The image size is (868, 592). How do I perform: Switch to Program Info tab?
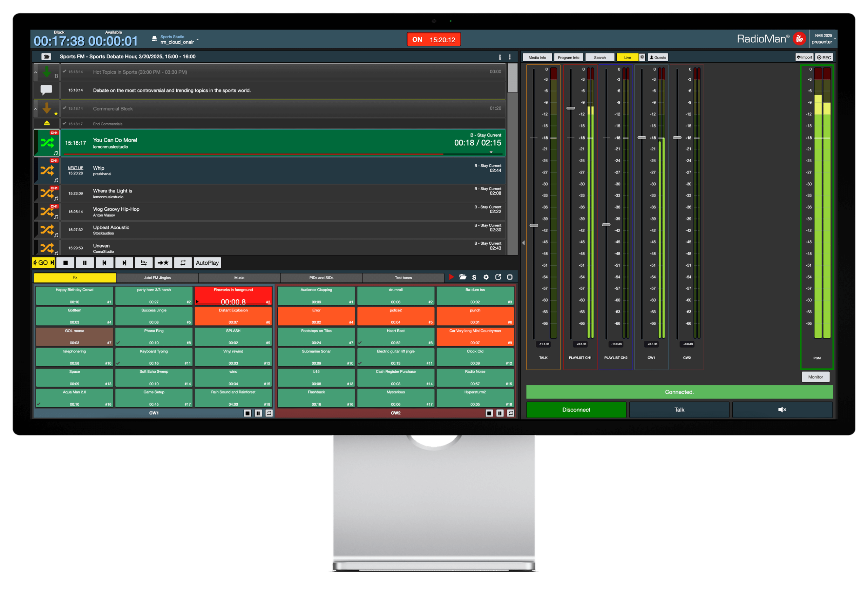[569, 58]
